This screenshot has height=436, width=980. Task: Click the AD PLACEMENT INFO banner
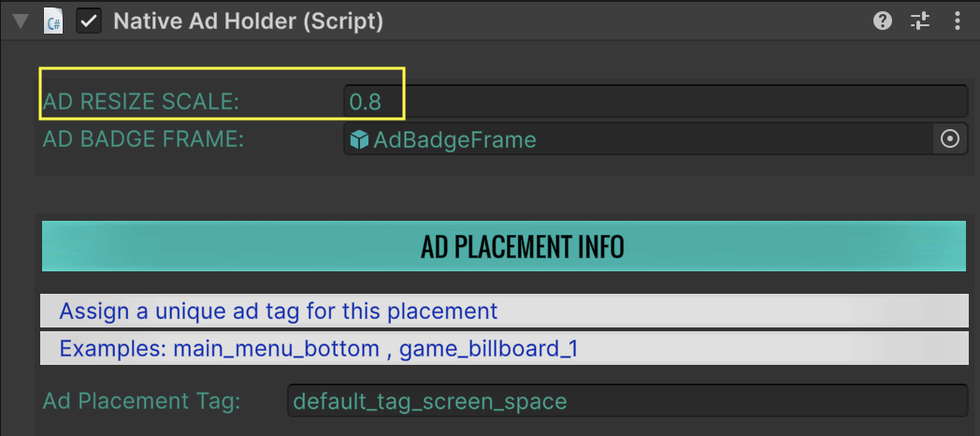tap(503, 247)
